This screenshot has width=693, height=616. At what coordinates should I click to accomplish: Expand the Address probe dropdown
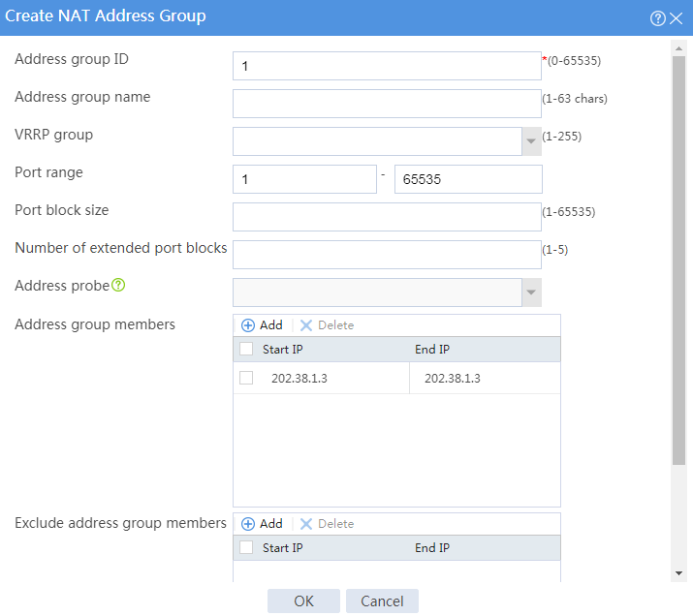[531, 293]
